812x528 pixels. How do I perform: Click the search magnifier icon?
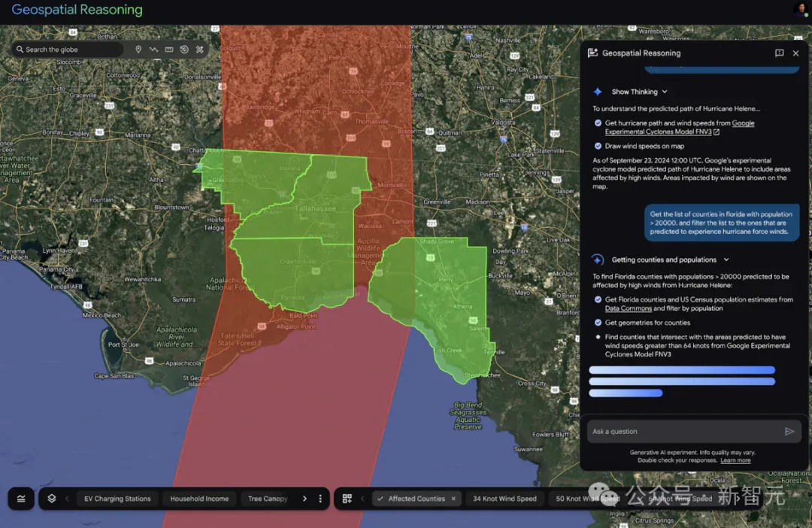(x=20, y=49)
